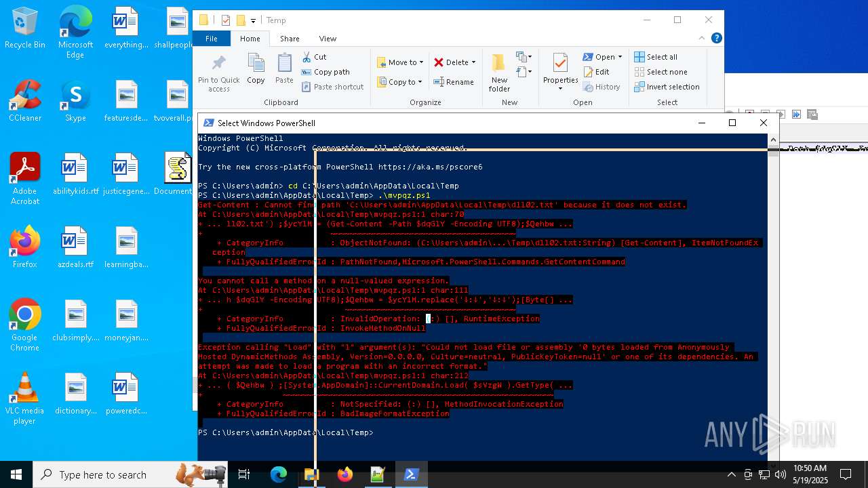Open Recycle Bin desktop icon
The image size is (868, 488).
click(25, 28)
